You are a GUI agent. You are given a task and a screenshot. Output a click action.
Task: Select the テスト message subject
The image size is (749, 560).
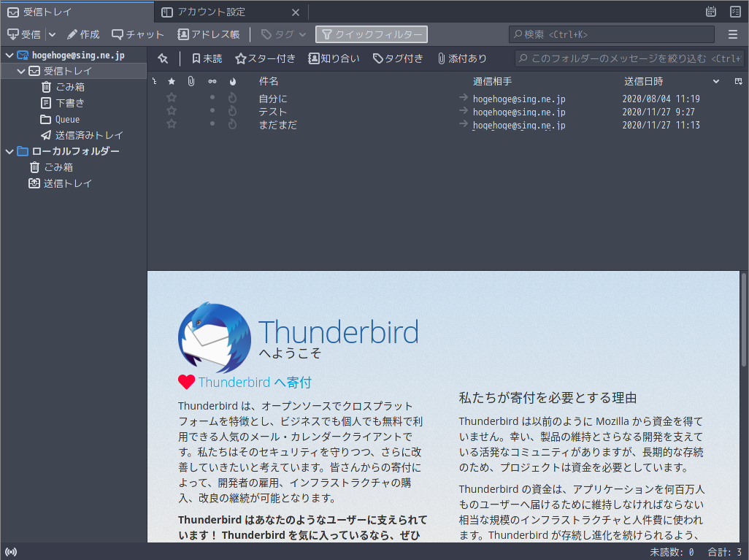pos(273,112)
